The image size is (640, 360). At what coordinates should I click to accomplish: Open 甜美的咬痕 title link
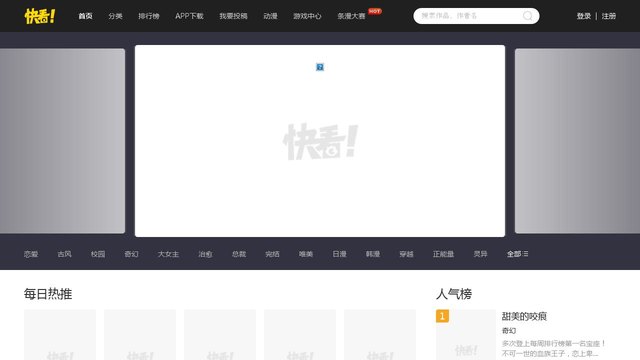[524, 316]
